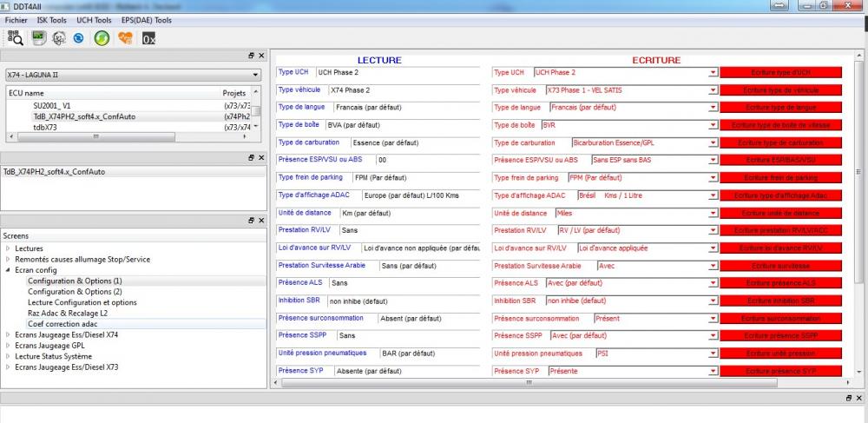The width and height of the screenshot is (868, 423).
Task: Open the UCH Tools menu
Action: [94, 20]
